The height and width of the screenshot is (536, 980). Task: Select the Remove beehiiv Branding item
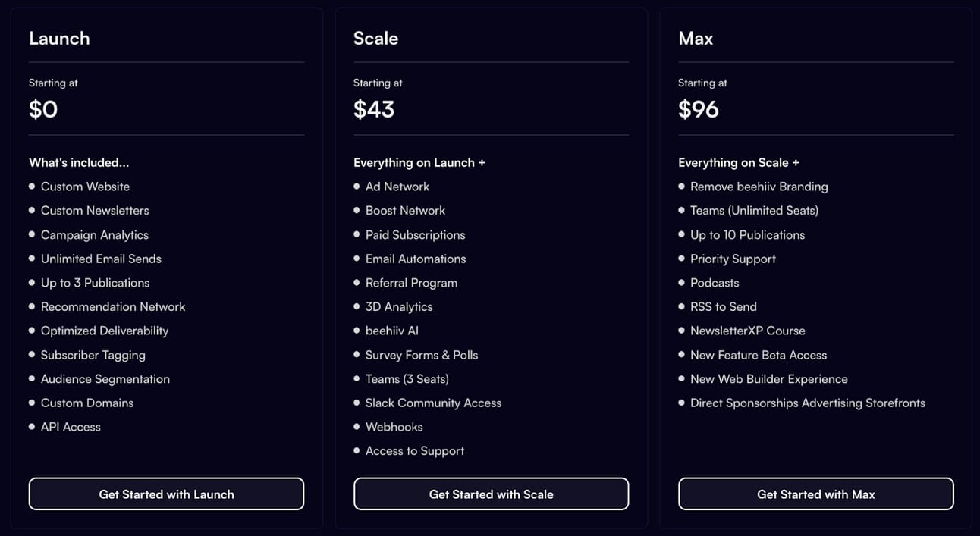(x=759, y=187)
